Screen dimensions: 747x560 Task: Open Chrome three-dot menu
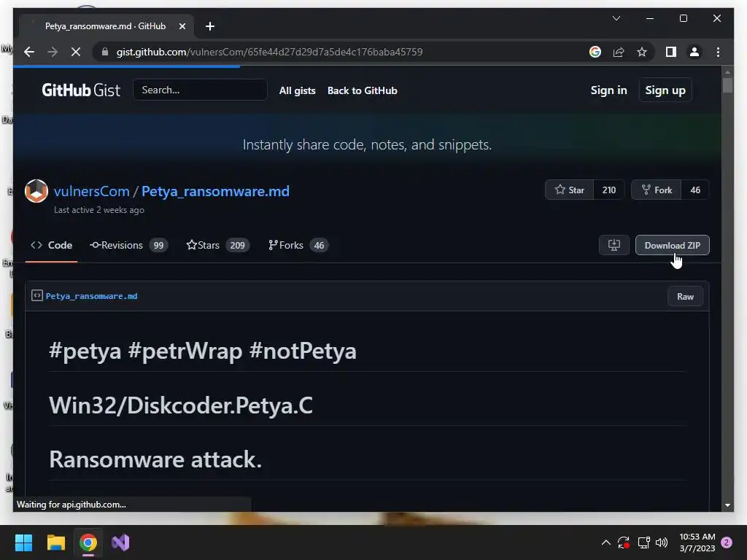(718, 52)
